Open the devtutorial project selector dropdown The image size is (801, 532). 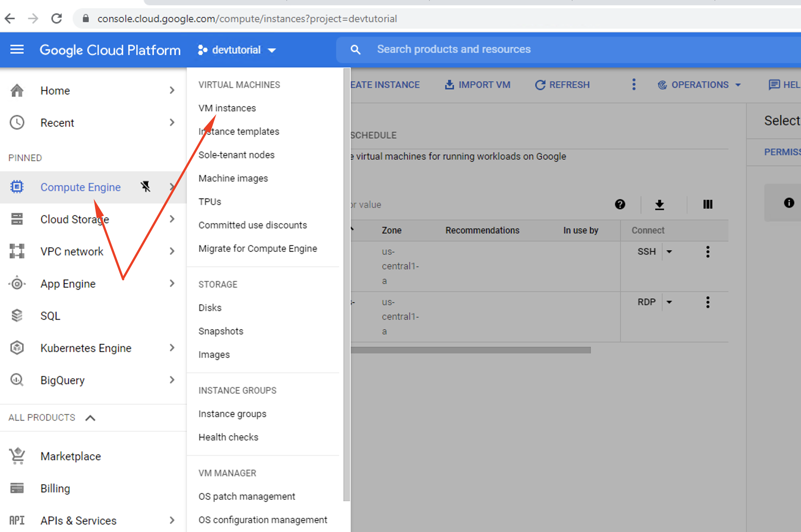[236, 50]
